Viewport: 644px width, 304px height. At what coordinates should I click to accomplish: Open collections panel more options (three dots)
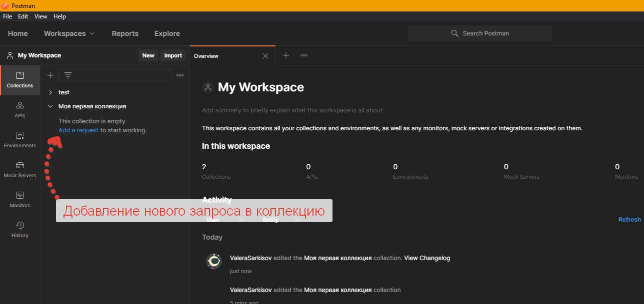180,75
